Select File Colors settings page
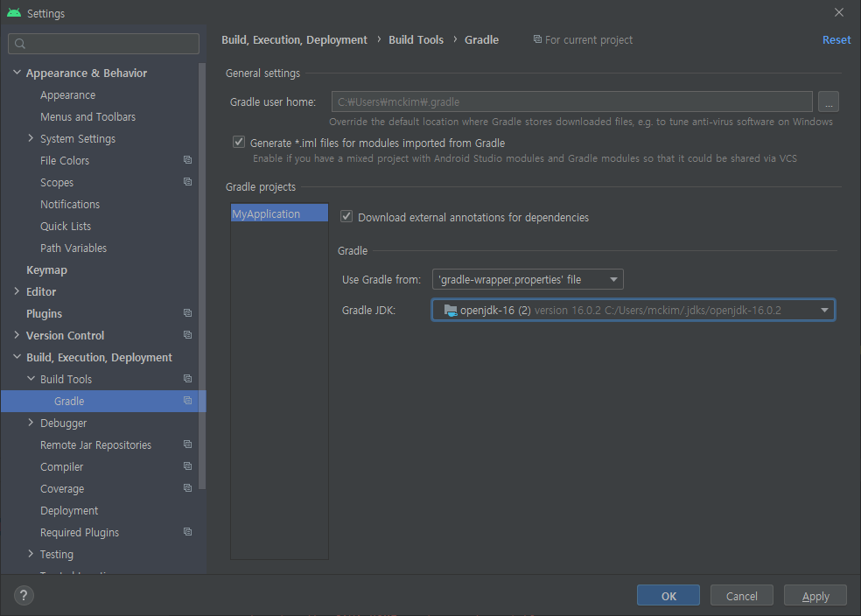 [x=65, y=161]
